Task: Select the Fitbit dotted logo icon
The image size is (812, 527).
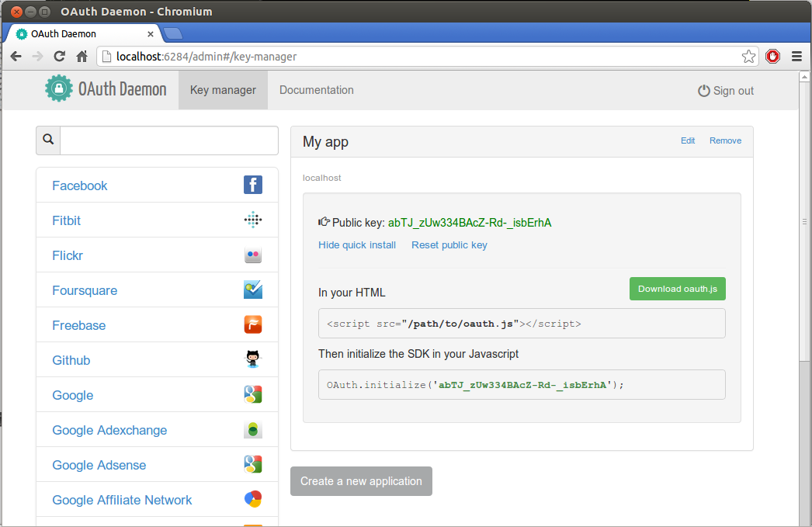Action: (x=253, y=220)
